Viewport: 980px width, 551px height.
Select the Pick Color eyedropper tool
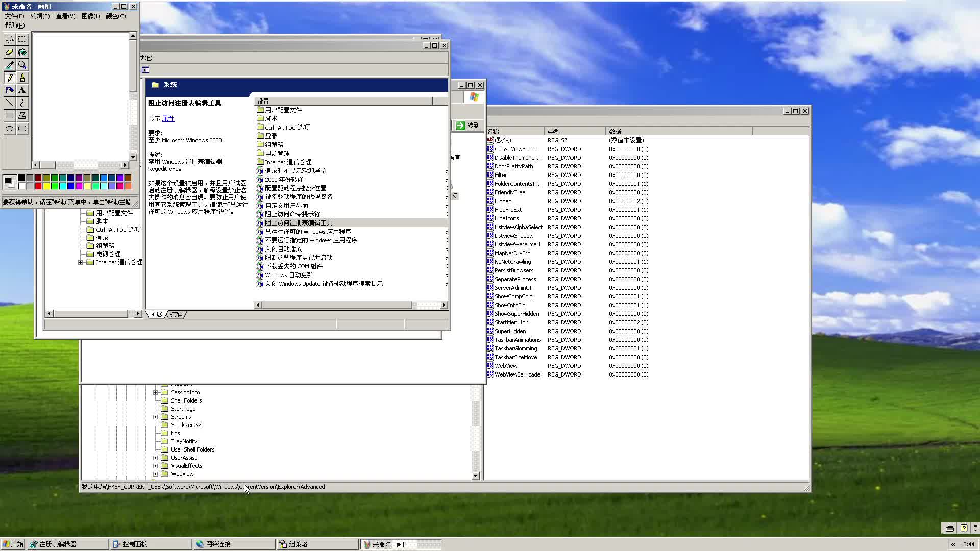pyautogui.click(x=9, y=64)
